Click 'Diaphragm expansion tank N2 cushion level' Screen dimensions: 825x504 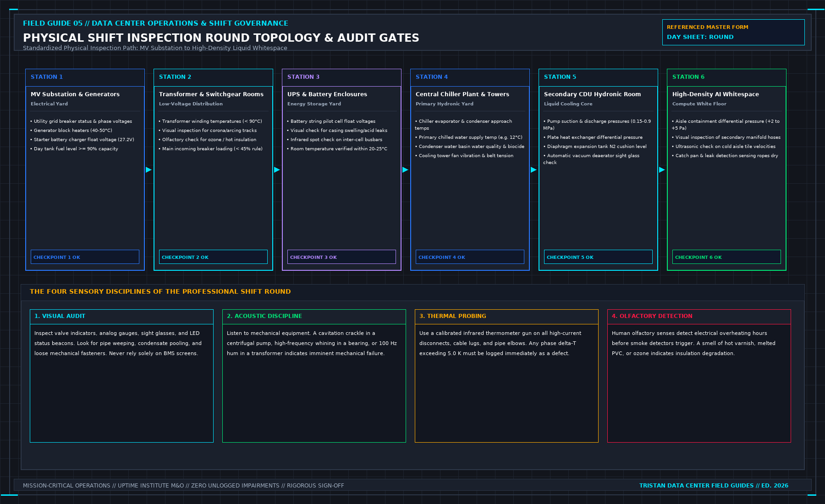[x=595, y=147]
